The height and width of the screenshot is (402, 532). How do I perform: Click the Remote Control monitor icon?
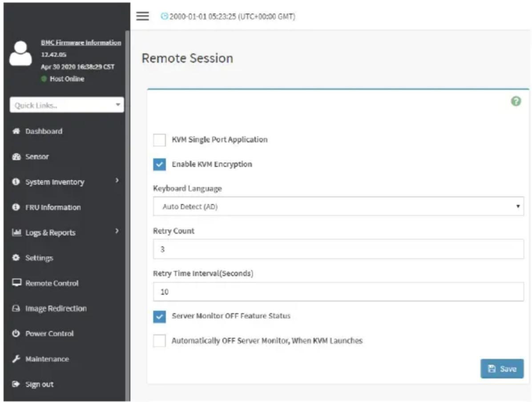16,283
